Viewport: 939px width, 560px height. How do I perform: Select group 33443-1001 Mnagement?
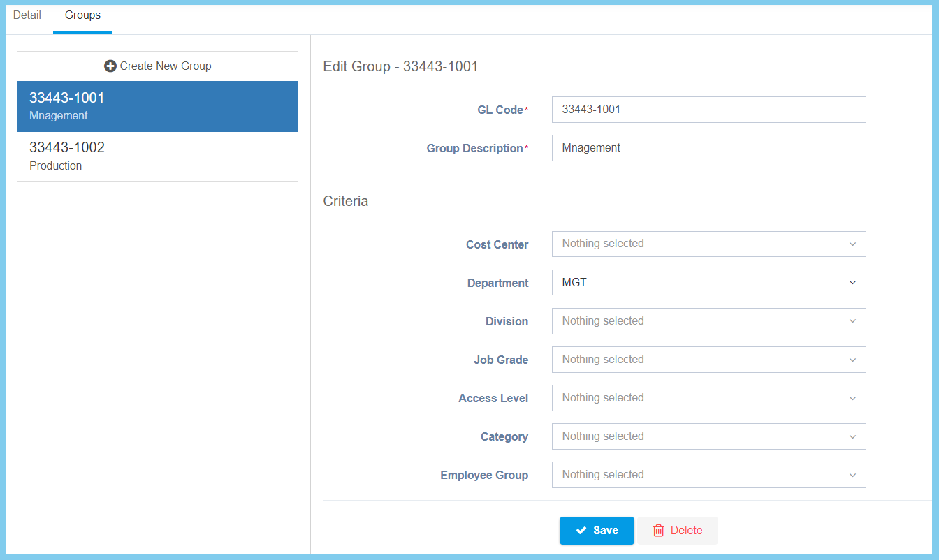pyautogui.click(x=157, y=106)
